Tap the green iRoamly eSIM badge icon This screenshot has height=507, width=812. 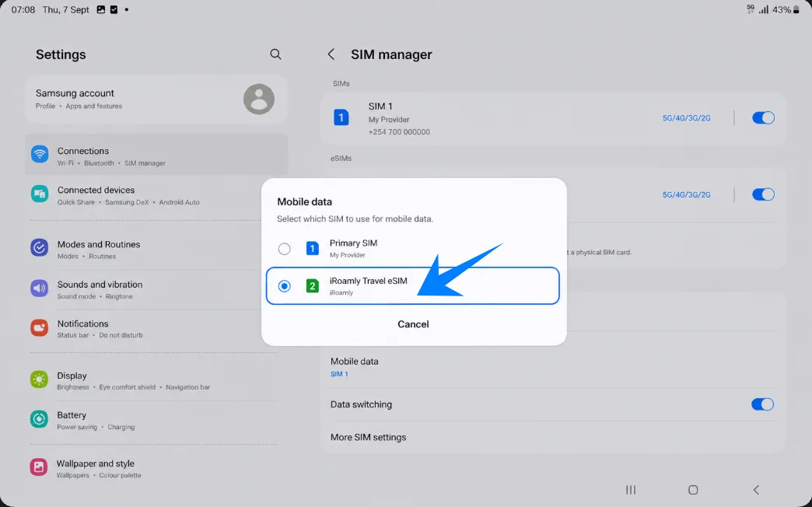(x=312, y=286)
